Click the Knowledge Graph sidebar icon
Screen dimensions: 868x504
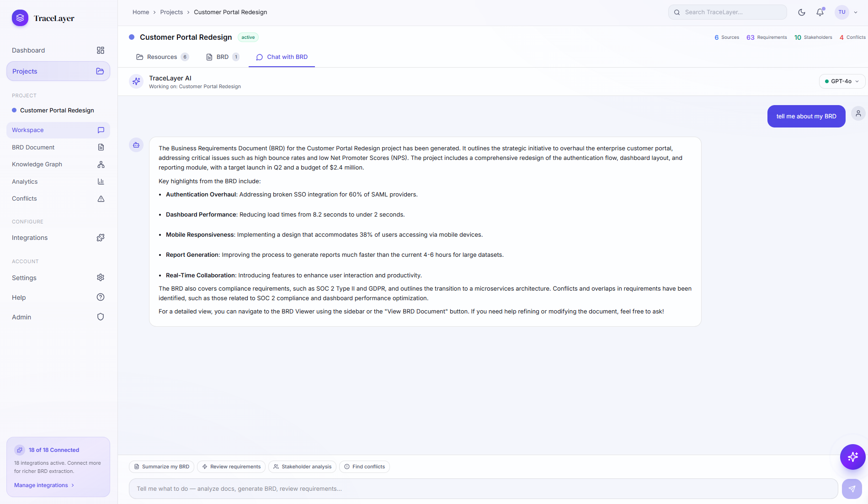pyautogui.click(x=101, y=164)
